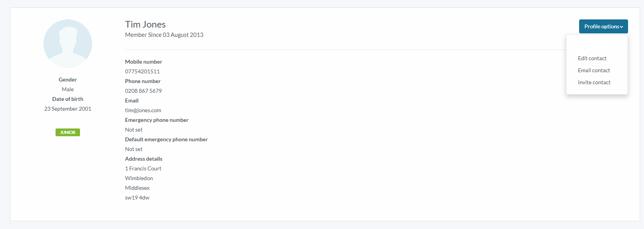Click the Male gender value
644x229 pixels.
(68, 89)
